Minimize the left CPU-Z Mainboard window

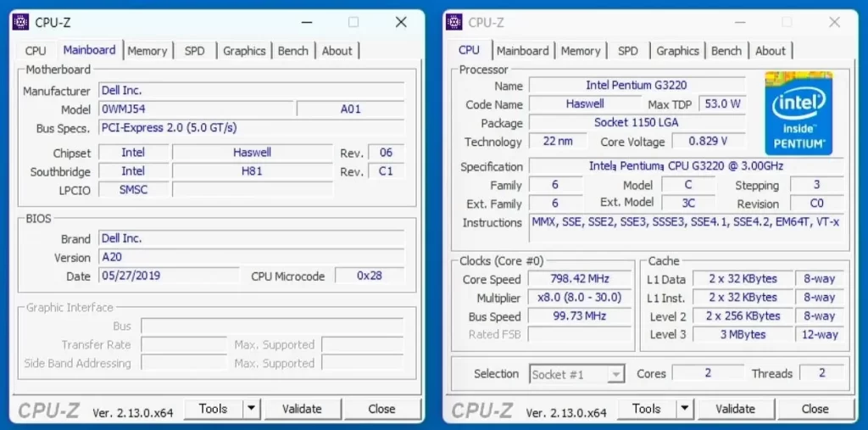pyautogui.click(x=307, y=22)
